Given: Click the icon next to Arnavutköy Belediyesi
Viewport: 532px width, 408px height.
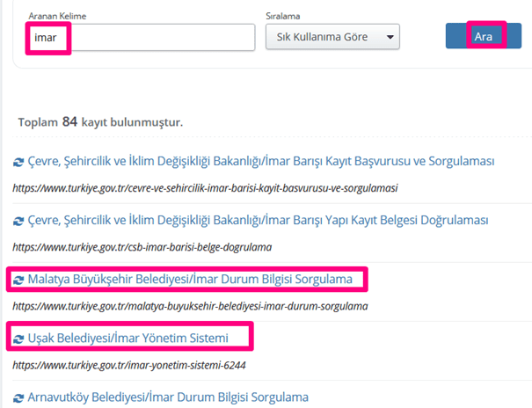Looking at the screenshot, I should click(x=18, y=397).
